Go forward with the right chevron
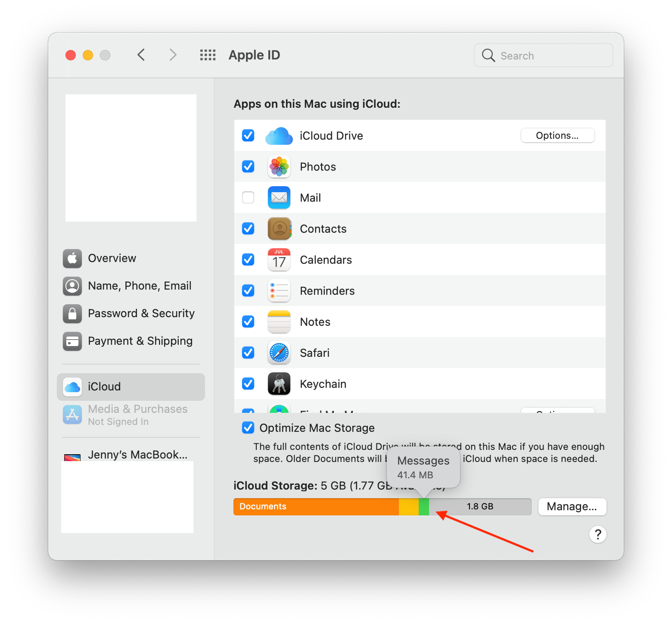The width and height of the screenshot is (672, 624). 173,55
